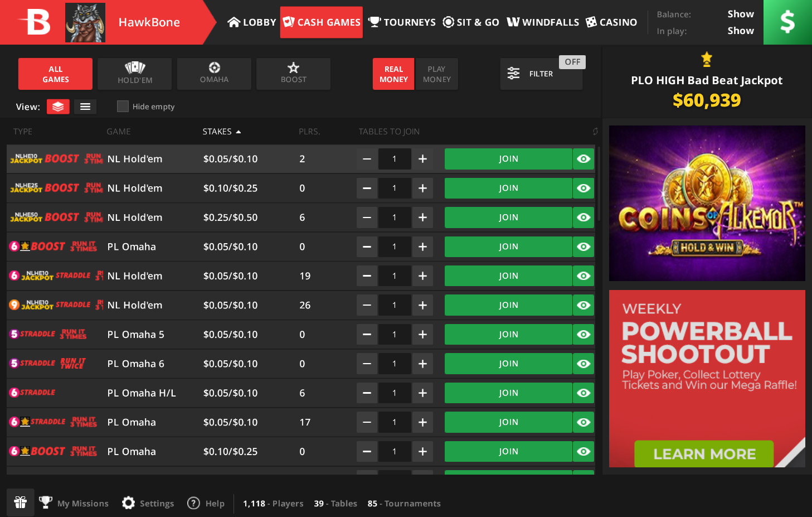Open the Coins of Alkemor game banner
This screenshot has width=812, height=517.
(707, 203)
